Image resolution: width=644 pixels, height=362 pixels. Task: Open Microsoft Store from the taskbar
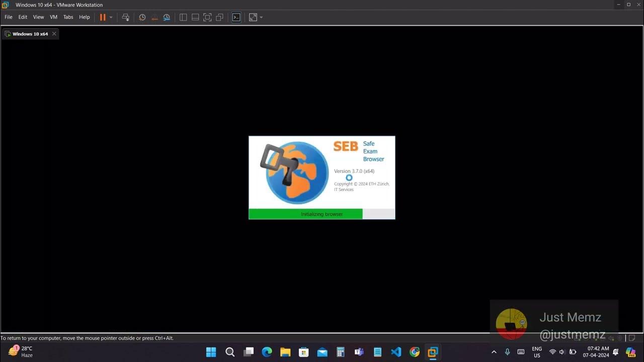[x=304, y=352]
